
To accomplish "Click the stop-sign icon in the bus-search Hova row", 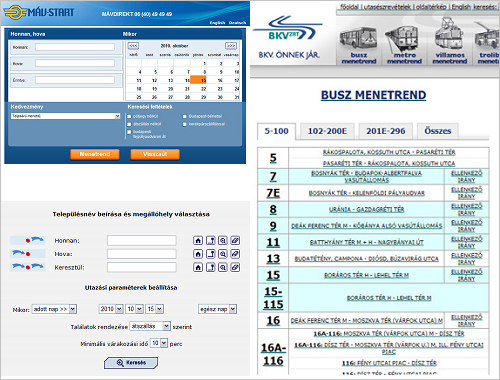I will (211, 254).
